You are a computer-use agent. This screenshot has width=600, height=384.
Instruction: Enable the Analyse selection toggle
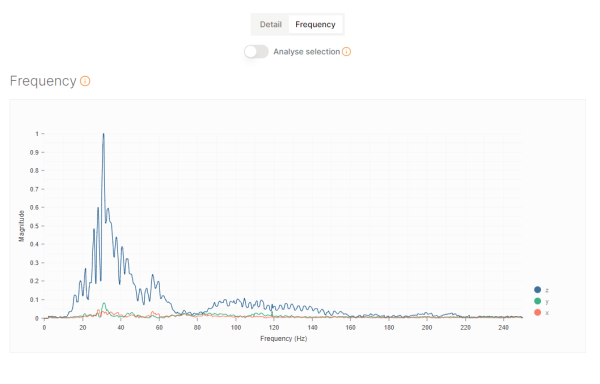coord(256,52)
